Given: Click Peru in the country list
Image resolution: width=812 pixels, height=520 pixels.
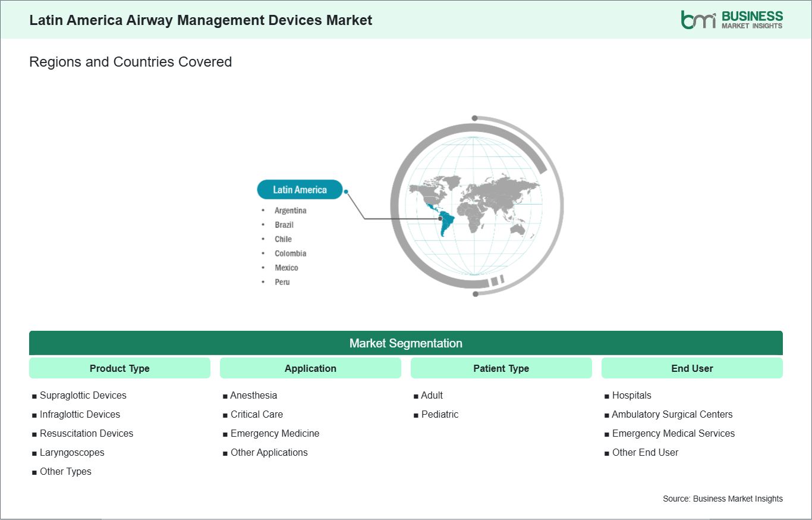Looking at the screenshot, I should [282, 282].
